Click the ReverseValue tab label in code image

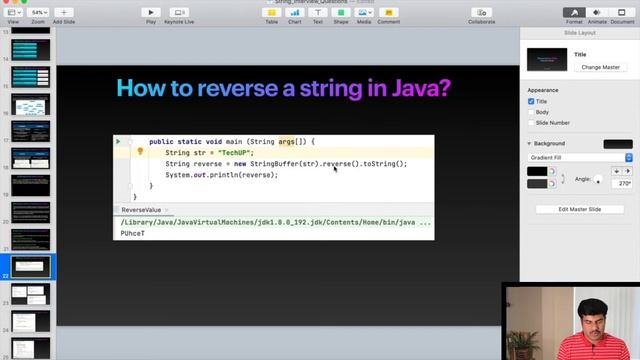(141, 210)
